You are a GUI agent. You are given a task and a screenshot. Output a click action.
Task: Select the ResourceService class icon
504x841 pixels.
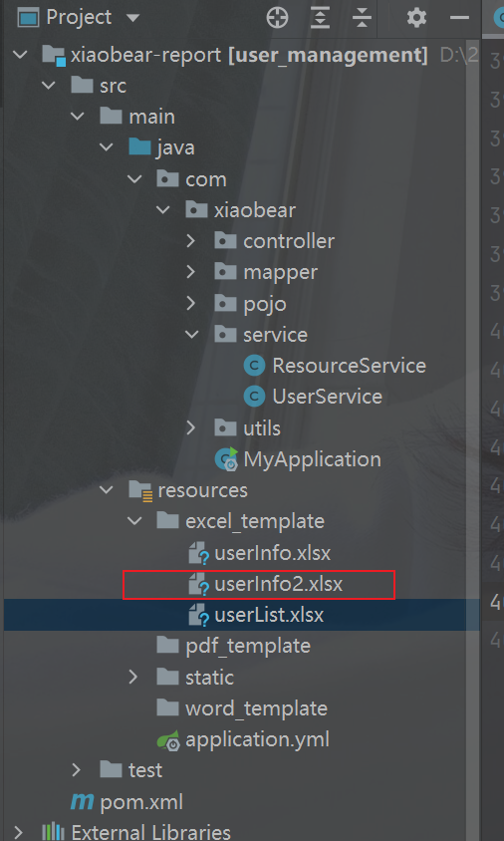pyautogui.click(x=254, y=366)
